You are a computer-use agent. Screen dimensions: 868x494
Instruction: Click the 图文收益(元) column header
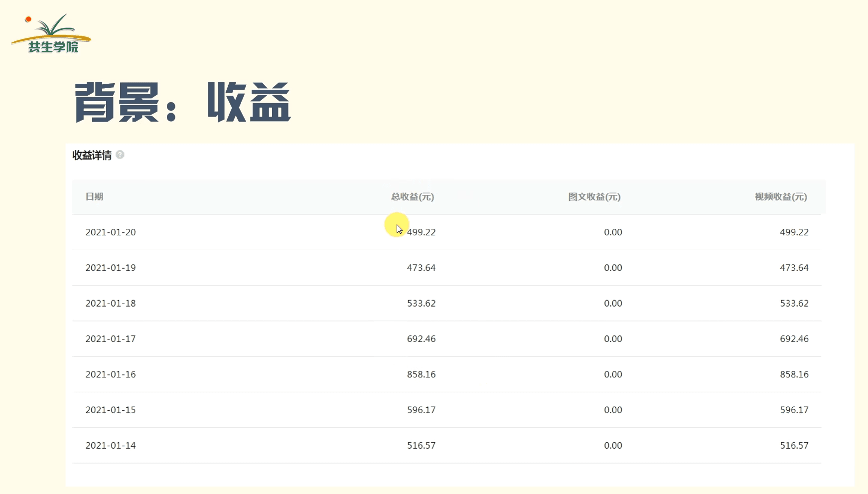[x=594, y=197]
